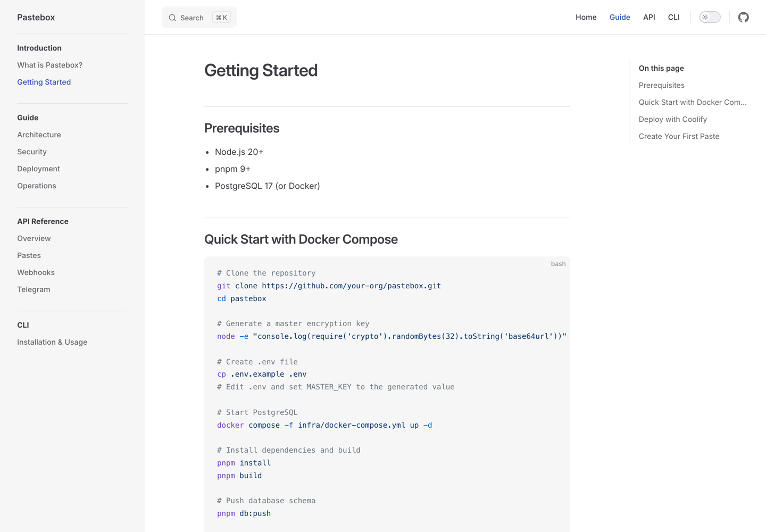
Task: Click the Getting Started page heading
Action: tap(261, 70)
